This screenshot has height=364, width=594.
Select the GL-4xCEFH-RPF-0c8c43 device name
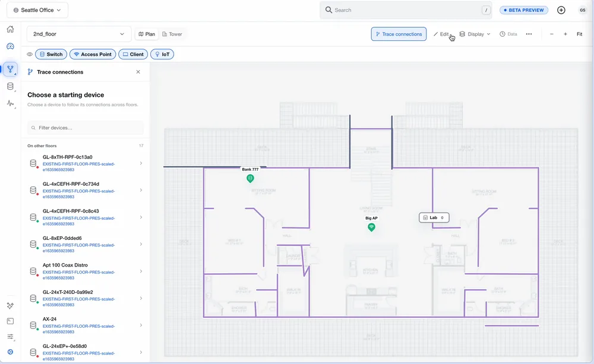pos(71,211)
